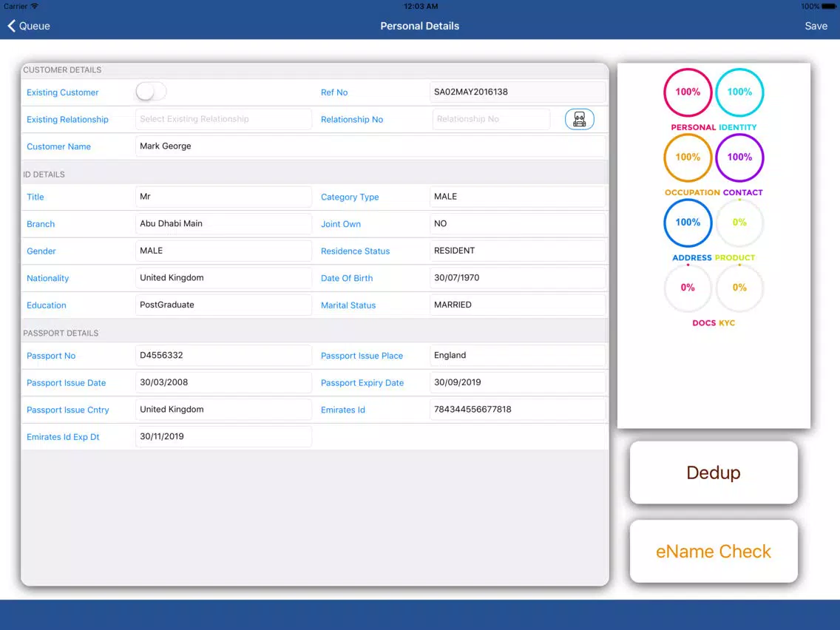Open the Docs 0% progress circle
840x630 pixels.
pyautogui.click(x=688, y=288)
